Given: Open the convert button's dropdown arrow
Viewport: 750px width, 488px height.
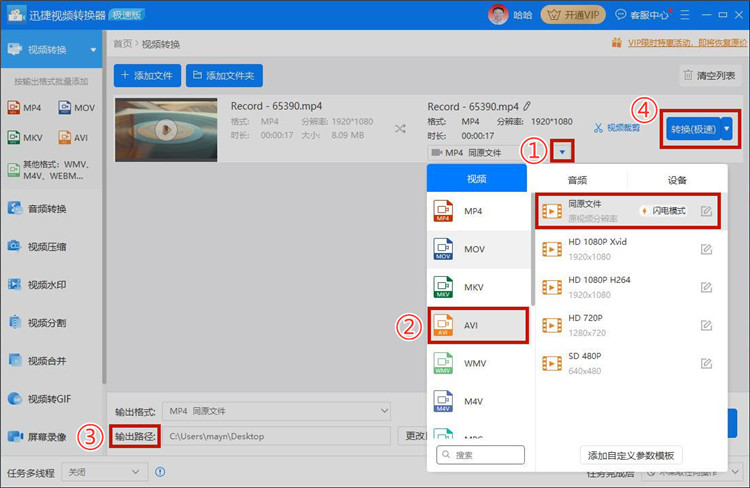Looking at the screenshot, I should coord(727,129).
